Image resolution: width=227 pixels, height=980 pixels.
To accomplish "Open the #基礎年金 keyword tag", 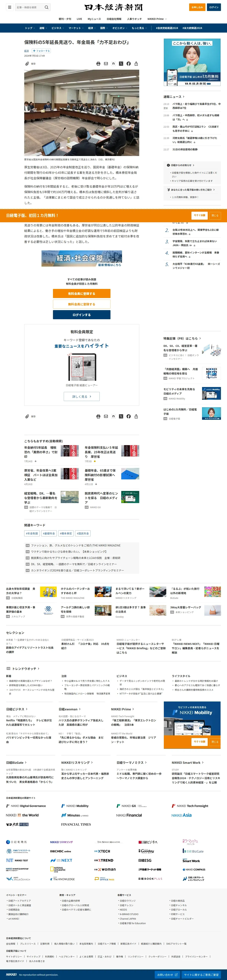I will [x=49, y=533].
